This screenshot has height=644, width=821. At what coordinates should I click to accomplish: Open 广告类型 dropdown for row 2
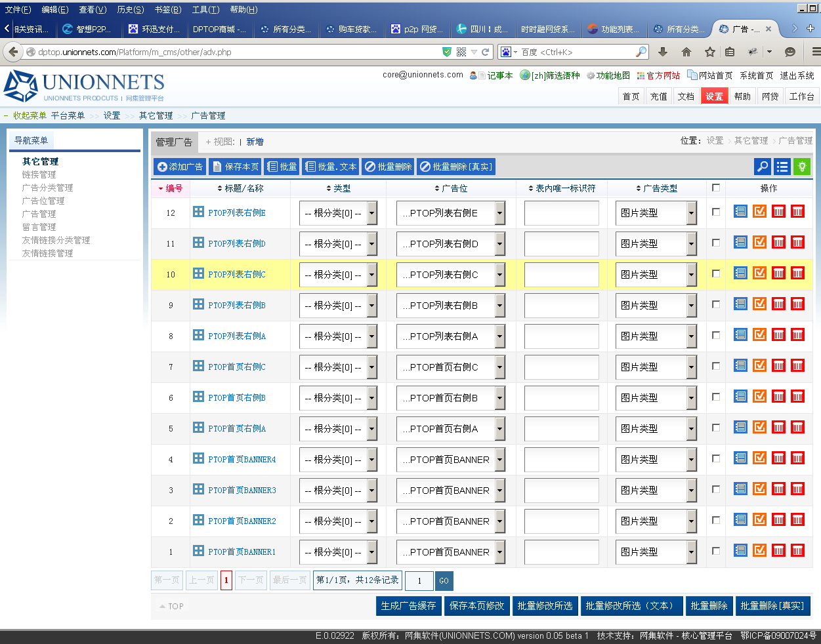(691, 521)
